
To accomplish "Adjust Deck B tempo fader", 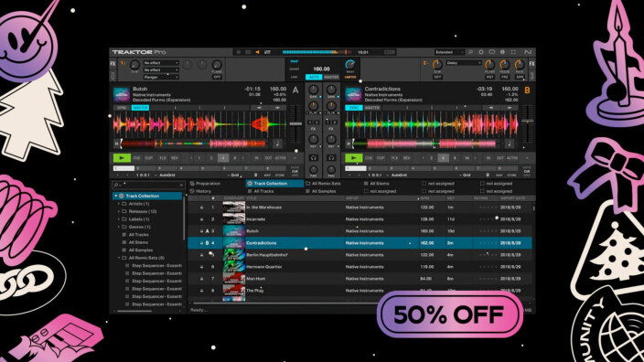I will [x=527, y=121].
